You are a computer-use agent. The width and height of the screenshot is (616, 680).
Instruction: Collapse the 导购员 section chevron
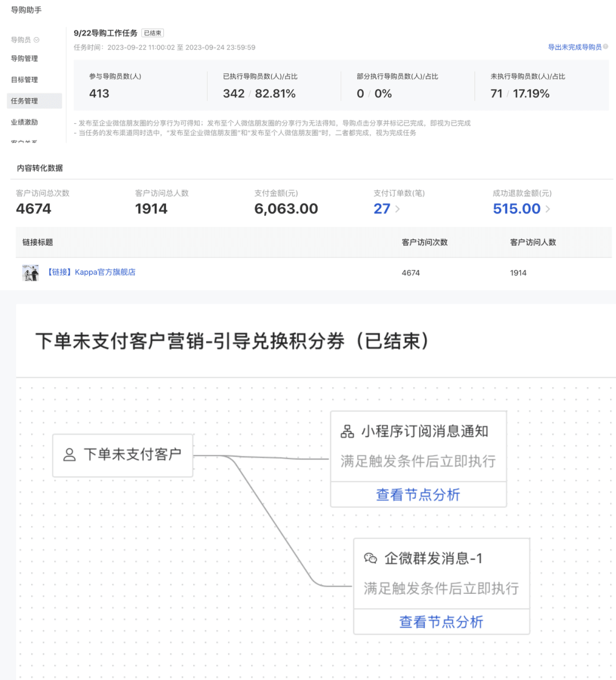tap(36, 40)
